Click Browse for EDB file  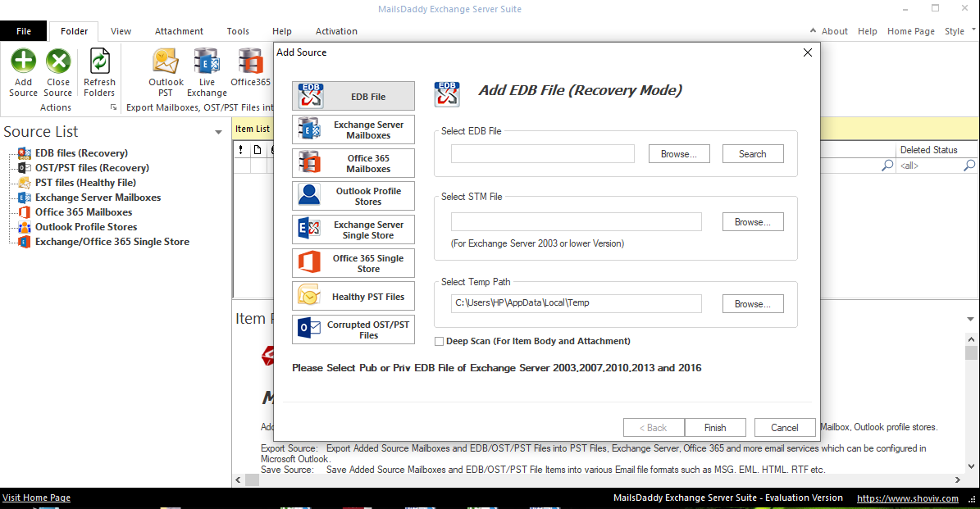(x=679, y=153)
